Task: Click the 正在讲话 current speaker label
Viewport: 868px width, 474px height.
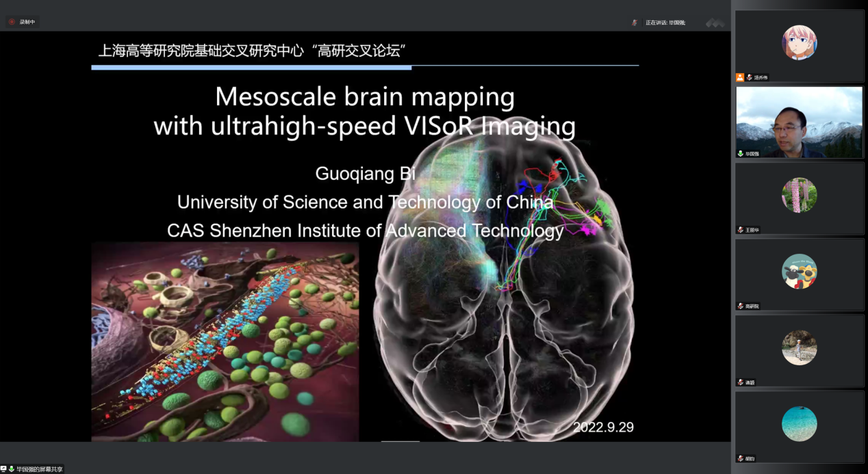Action: tap(665, 23)
